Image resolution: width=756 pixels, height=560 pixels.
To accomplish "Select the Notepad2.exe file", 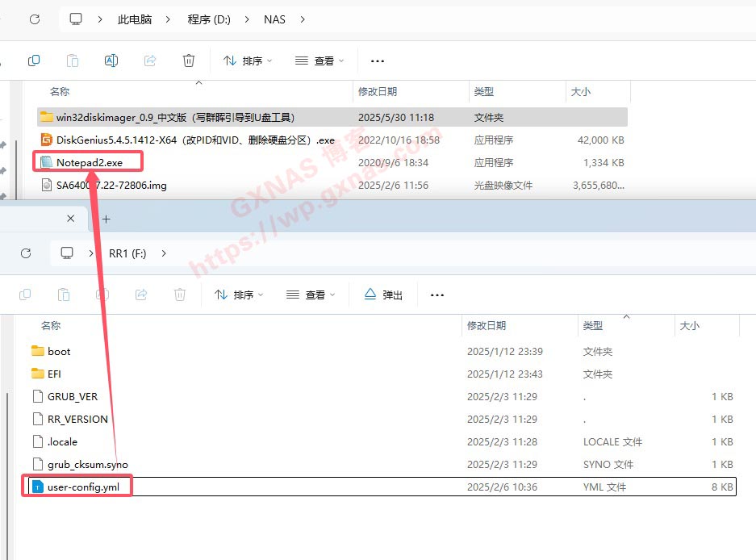I will point(89,162).
